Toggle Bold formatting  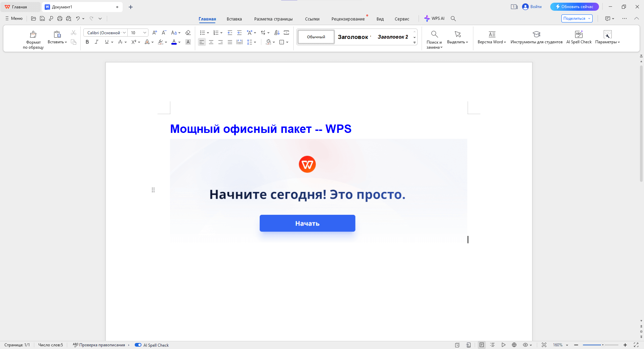87,42
